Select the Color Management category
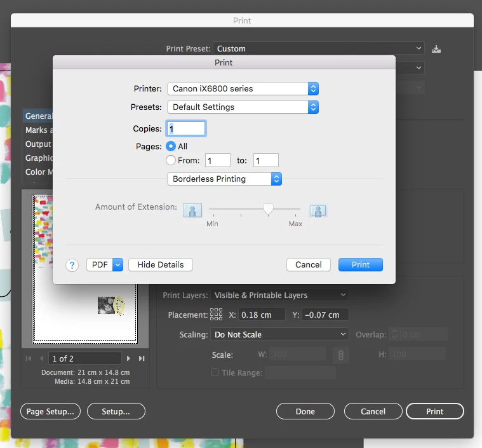The width and height of the screenshot is (482, 448). click(38, 172)
